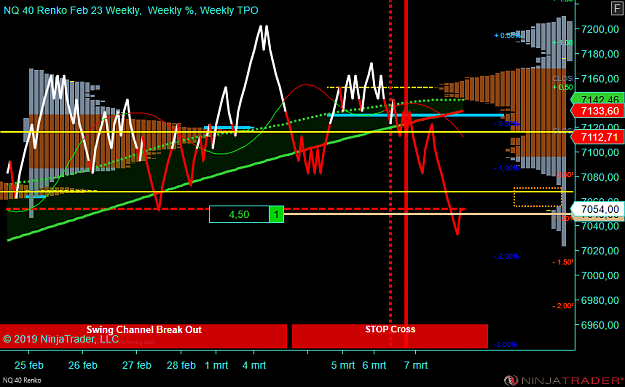
Task: Click the blue -3.00% level label
Action: pyautogui.click(x=505, y=344)
